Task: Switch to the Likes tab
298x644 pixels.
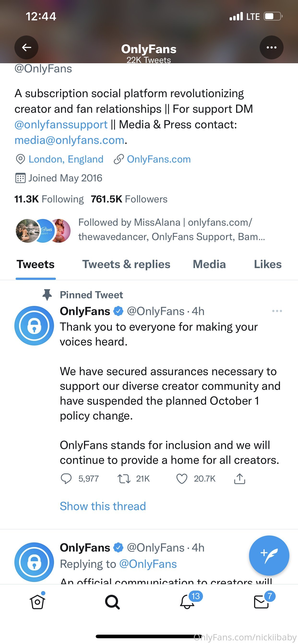Action: tap(268, 264)
